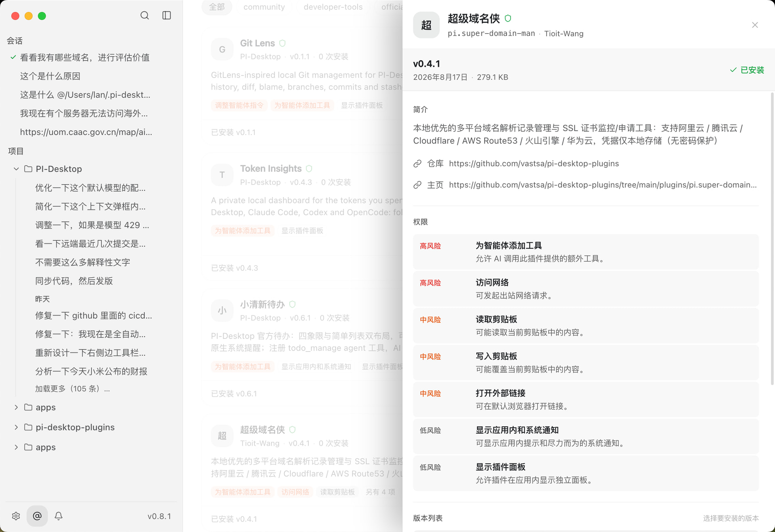
Task: Collapse the PI-Desktop project tree
Action: click(16, 169)
